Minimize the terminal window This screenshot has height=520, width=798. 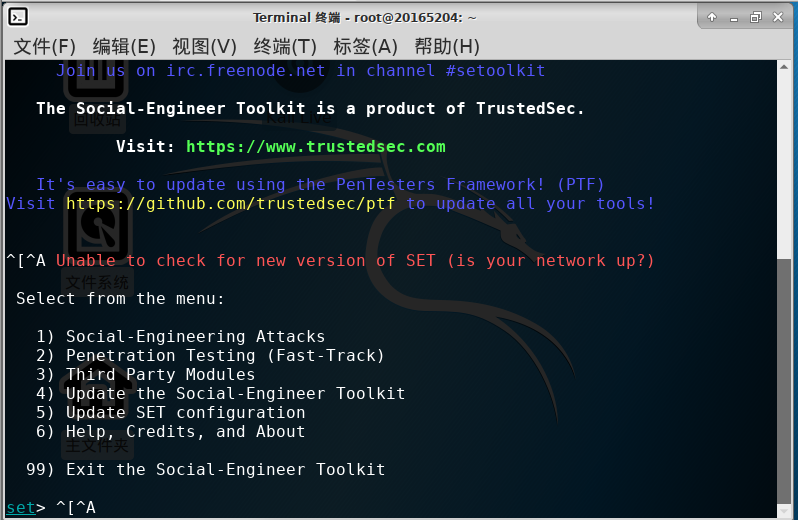pyautogui.click(x=734, y=18)
